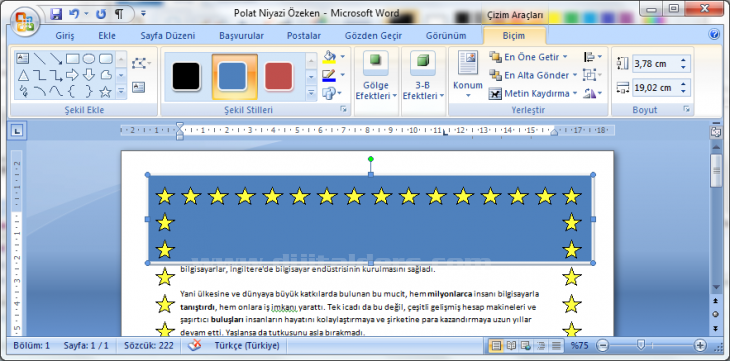The width and height of the screenshot is (730, 361).
Task: Select the down block arrow shape
Action: click(x=89, y=75)
